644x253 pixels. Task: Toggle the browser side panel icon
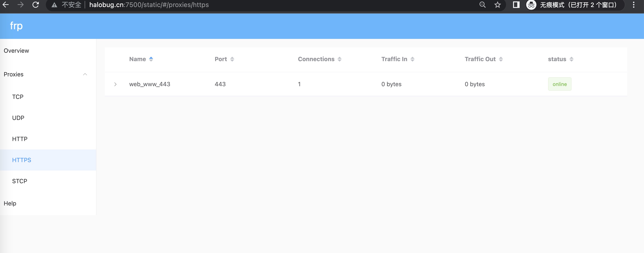click(516, 5)
